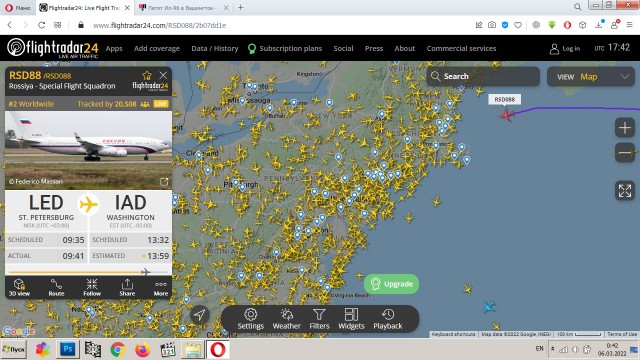The image size is (640, 360).
Task: Open Add coverage page
Action: coord(157,49)
